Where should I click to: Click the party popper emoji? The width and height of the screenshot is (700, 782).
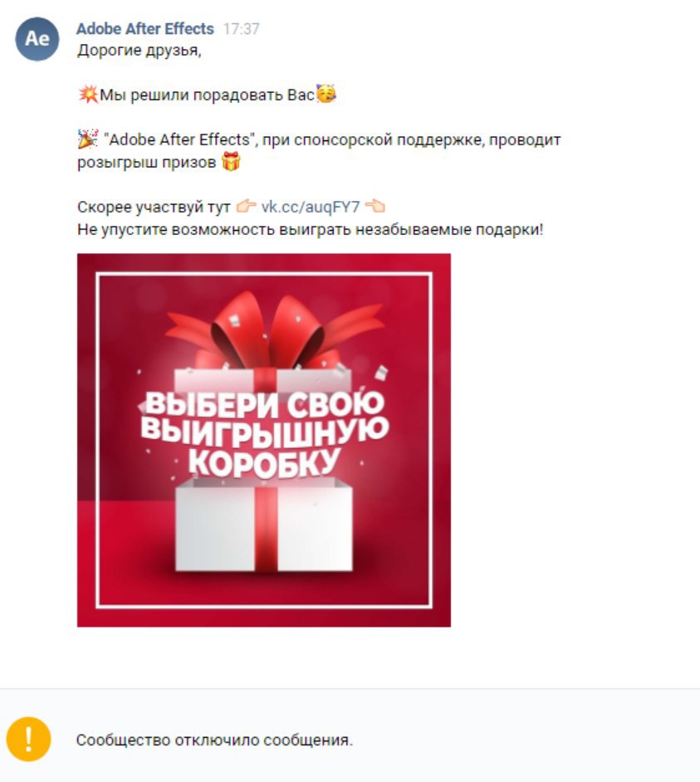tap(88, 139)
